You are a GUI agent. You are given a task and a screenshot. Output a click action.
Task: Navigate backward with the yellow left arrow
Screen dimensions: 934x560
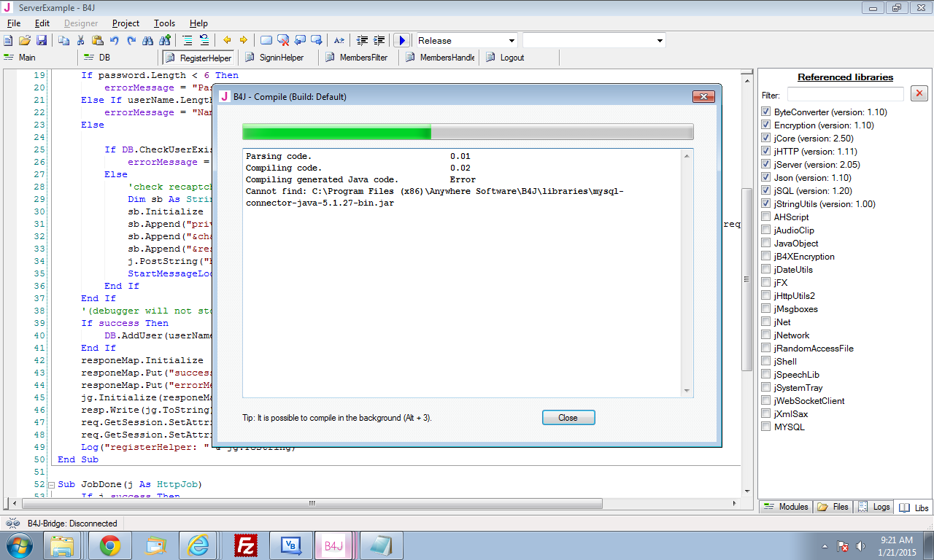pos(227,41)
